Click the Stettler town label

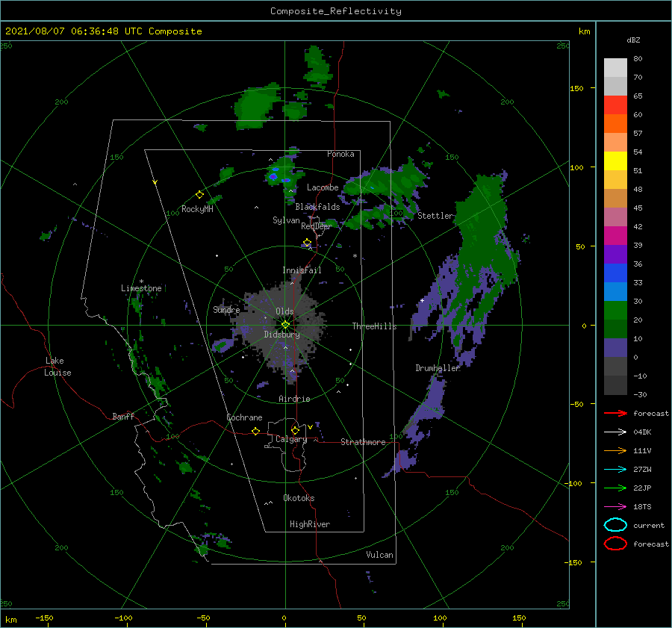coord(435,216)
